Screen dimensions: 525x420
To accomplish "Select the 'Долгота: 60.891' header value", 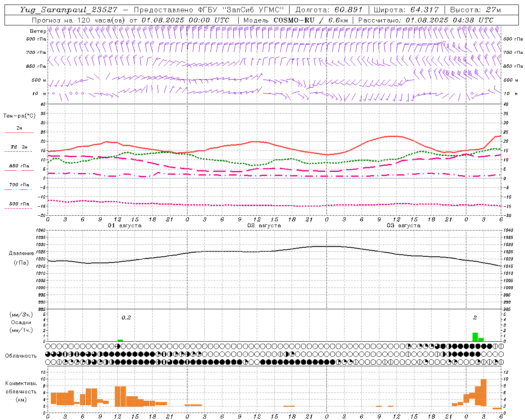I will tap(329, 10).
